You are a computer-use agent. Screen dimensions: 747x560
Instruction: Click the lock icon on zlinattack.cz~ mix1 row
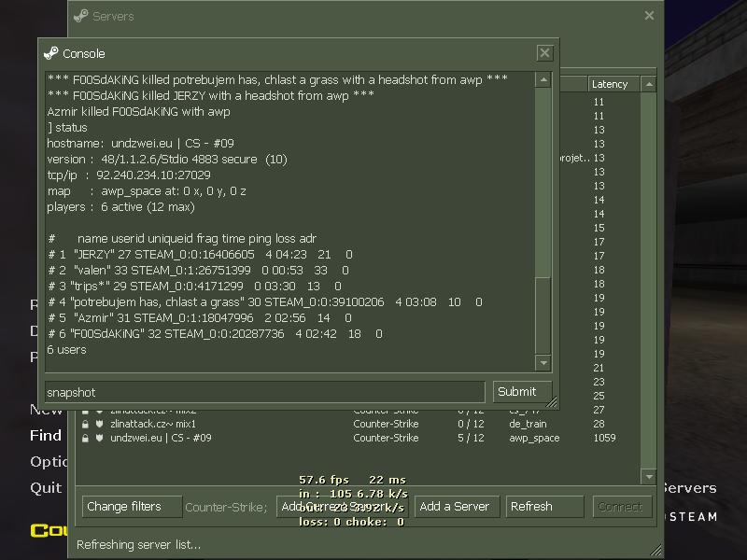pyautogui.click(x=85, y=424)
